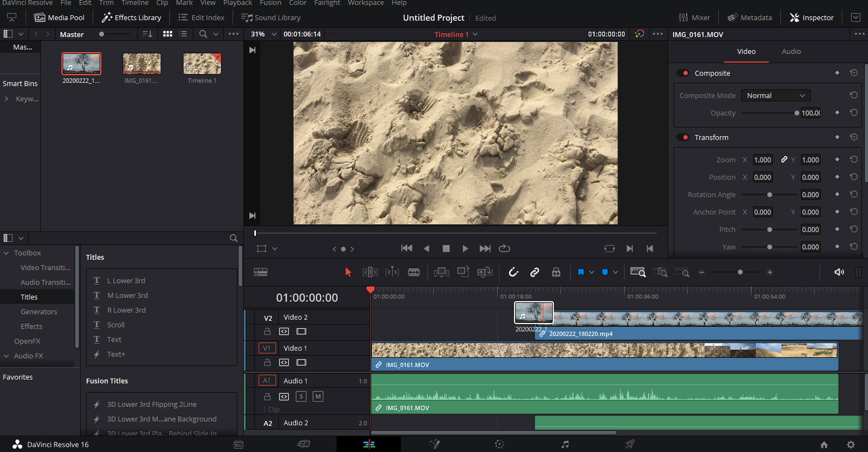Stop playback in viewer
Screen dimensions: 868x452
pos(446,248)
